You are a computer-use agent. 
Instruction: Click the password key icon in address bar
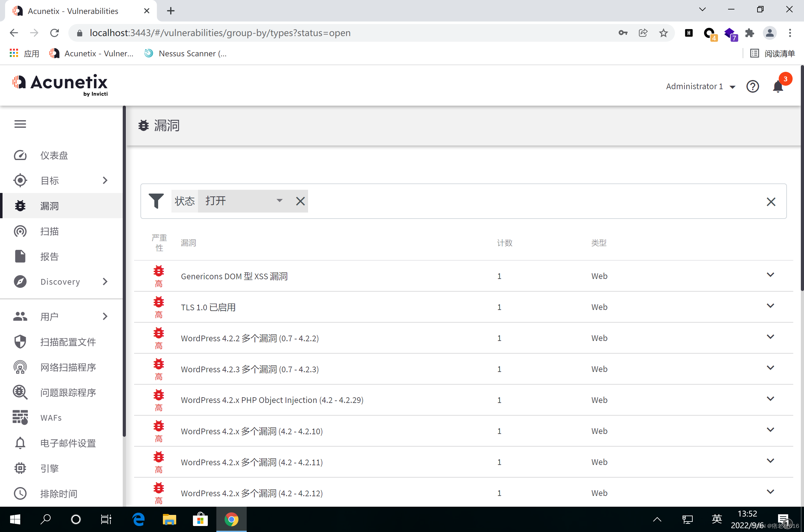pos(623,33)
